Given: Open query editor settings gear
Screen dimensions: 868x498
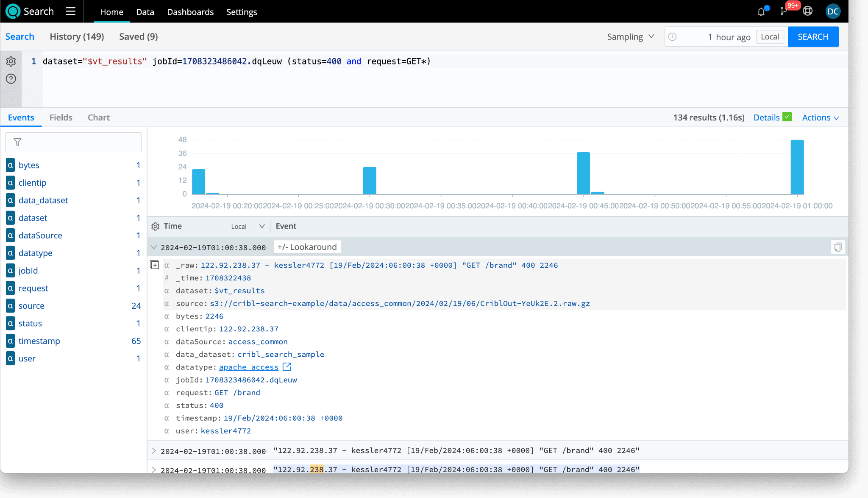Looking at the screenshot, I should (11, 62).
